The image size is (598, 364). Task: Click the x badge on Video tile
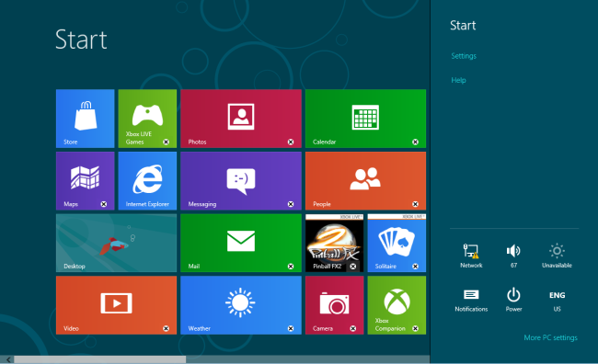click(166, 328)
